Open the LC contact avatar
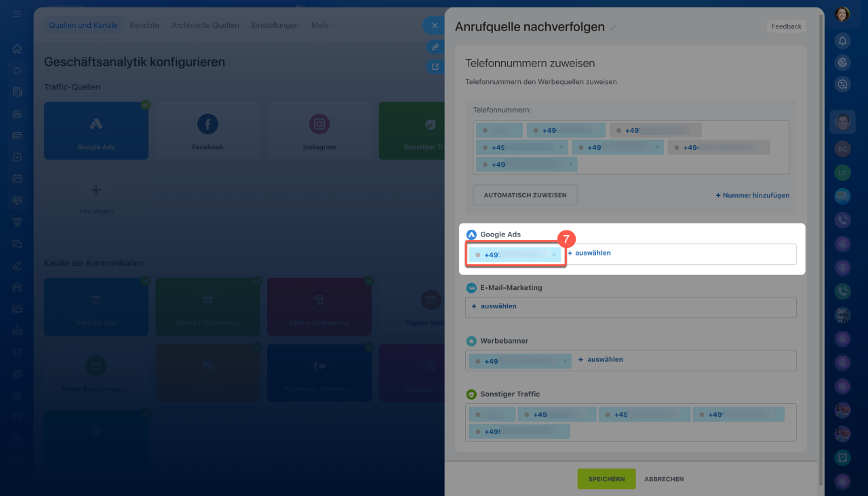Image resolution: width=868 pixels, height=496 pixels. [842, 173]
